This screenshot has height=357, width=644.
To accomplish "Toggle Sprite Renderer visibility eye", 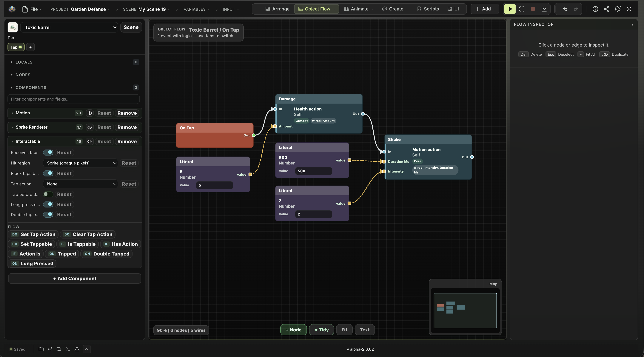I will click(x=90, y=127).
